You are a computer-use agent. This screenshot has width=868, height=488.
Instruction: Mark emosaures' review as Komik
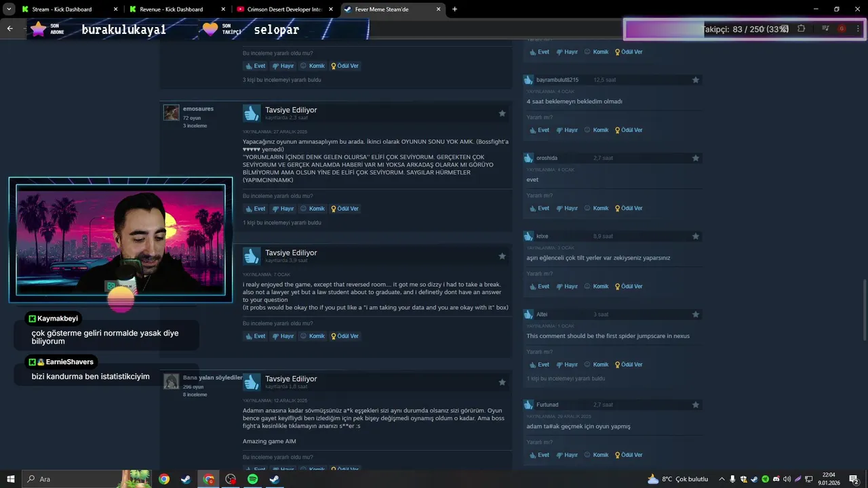click(313, 209)
